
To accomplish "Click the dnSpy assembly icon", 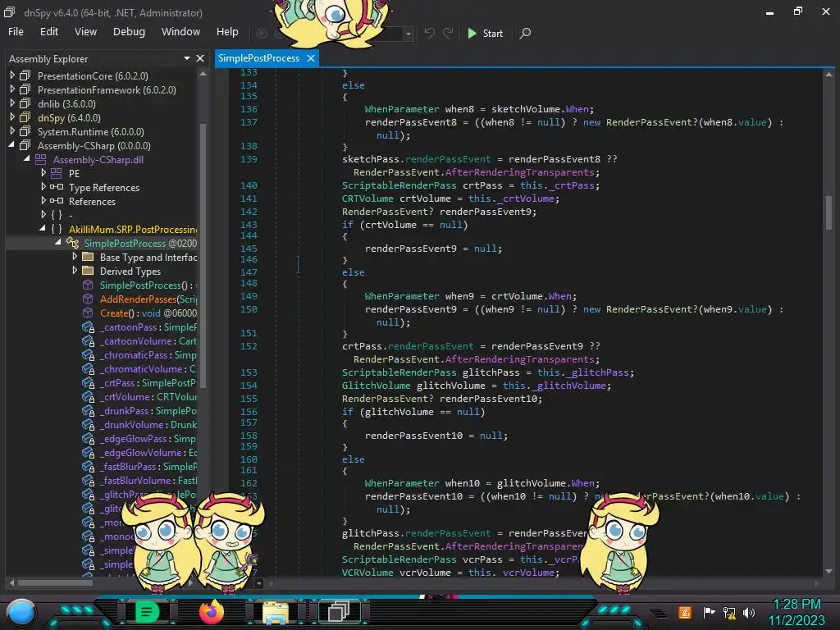I will (25, 117).
